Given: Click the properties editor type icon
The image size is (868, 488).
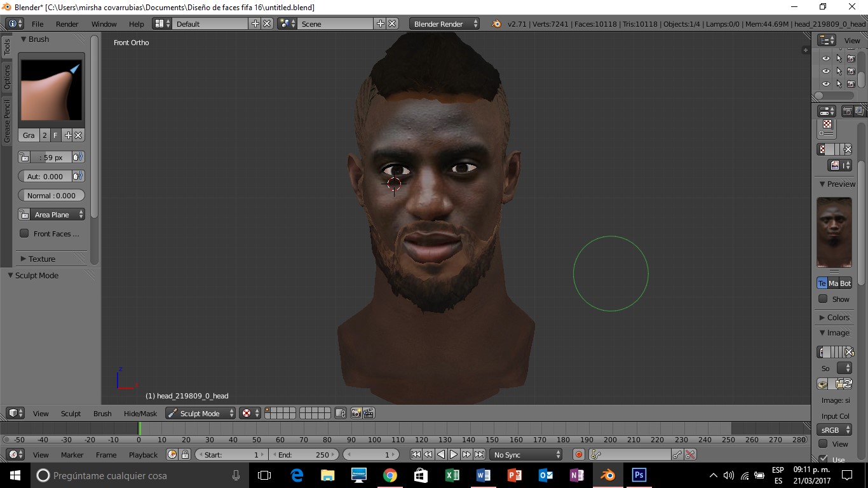Looking at the screenshot, I should tap(827, 111).
